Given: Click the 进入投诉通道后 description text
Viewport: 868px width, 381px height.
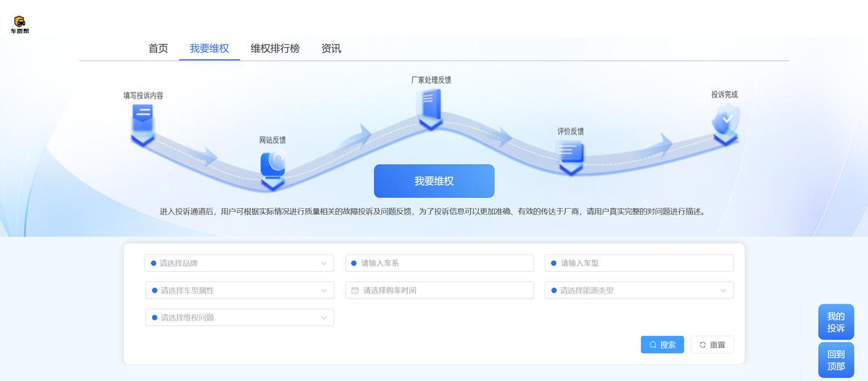Looking at the screenshot, I should [x=433, y=212].
